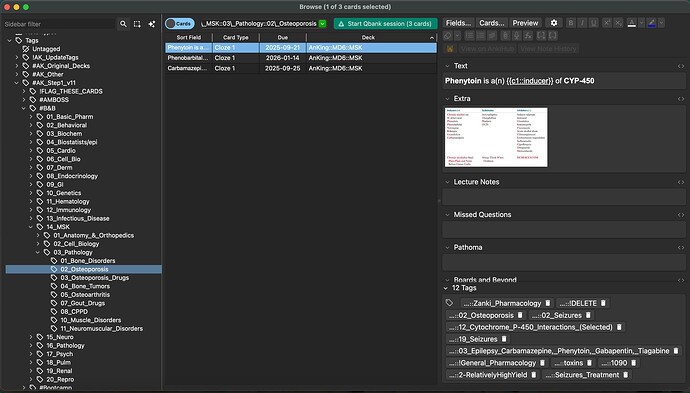Apply the blue highlight color swatch
690x393 pixels.
pos(652,23)
